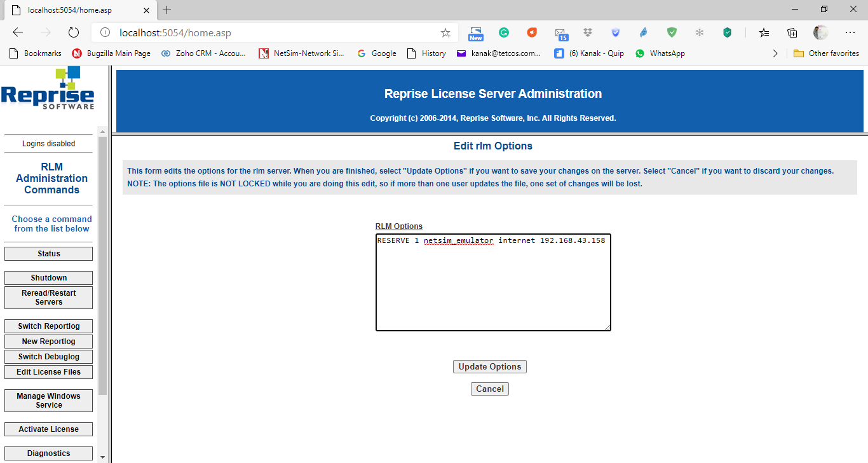Open the Favorites list icon
Viewport: 868px width, 463px height.
click(x=764, y=32)
